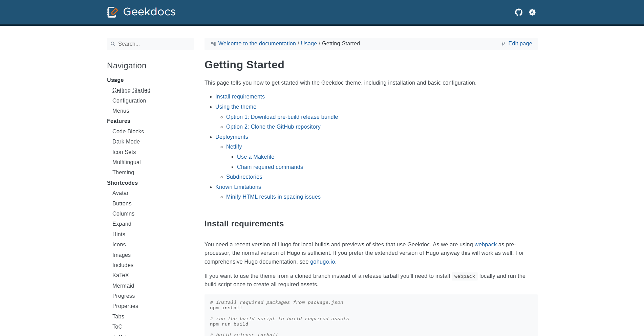Jump to Install requirements section
Image resolution: width=644 pixels, height=336 pixels.
[x=240, y=97]
